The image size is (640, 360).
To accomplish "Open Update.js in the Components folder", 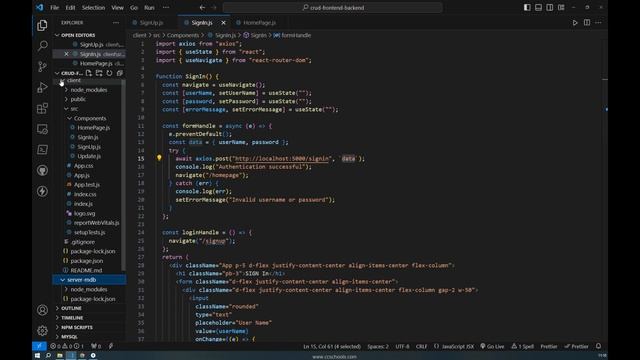I will (89, 156).
